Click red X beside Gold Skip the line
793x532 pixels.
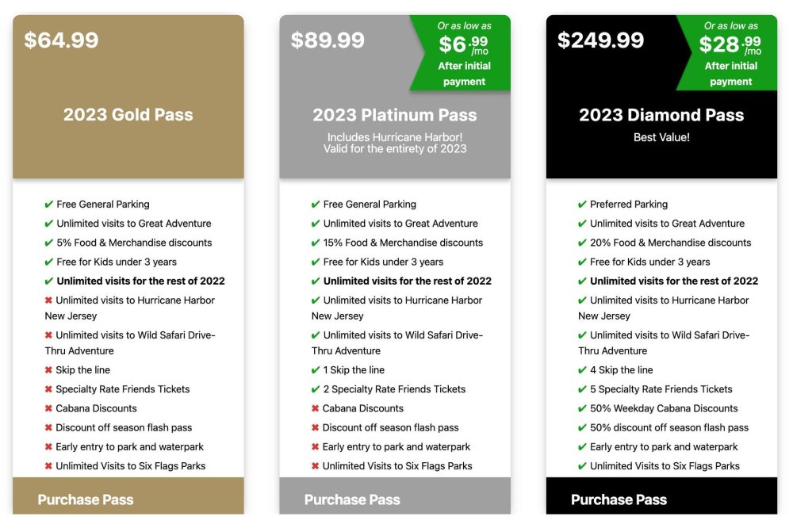(48, 370)
